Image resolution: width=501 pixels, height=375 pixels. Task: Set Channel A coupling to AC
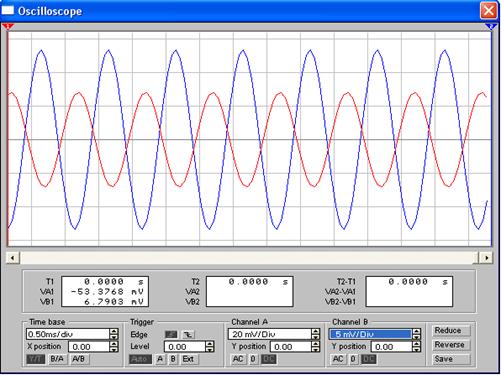click(238, 359)
